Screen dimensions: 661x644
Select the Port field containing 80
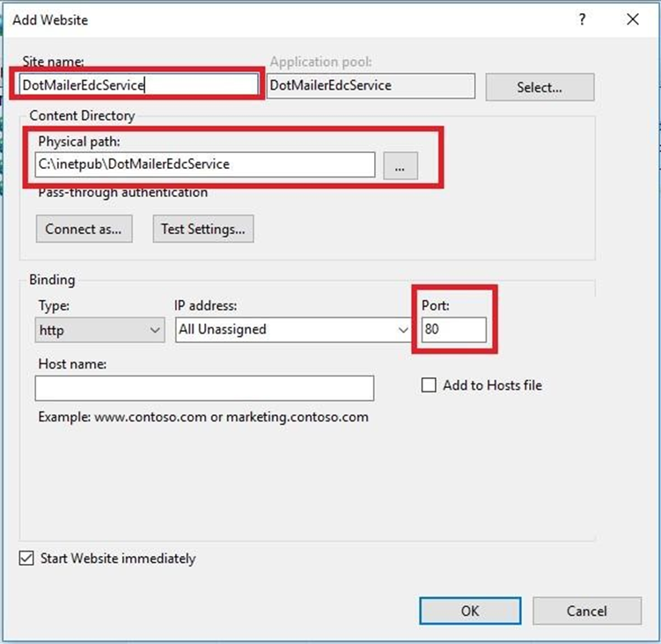point(453,330)
